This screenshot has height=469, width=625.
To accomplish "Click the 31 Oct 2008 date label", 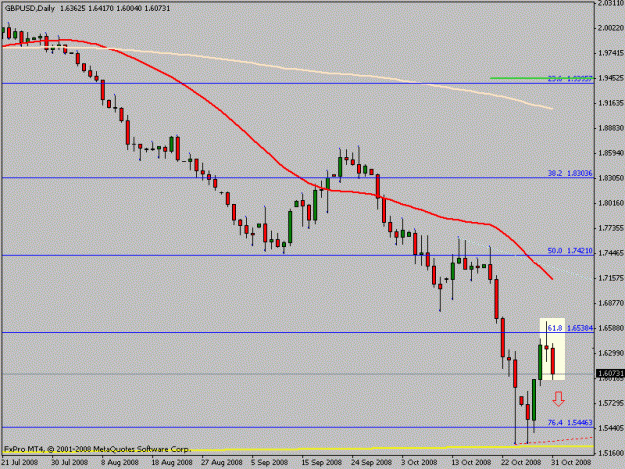I will click(x=570, y=462).
